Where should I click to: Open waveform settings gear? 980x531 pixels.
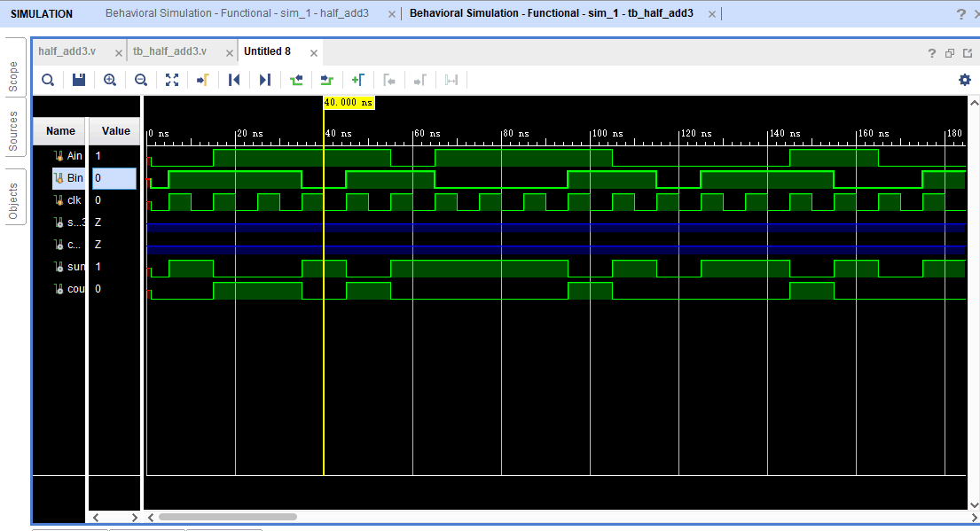tap(965, 80)
